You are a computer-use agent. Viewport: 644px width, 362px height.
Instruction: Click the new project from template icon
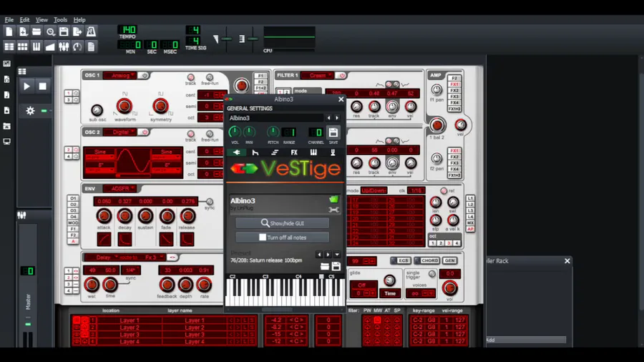click(23, 31)
